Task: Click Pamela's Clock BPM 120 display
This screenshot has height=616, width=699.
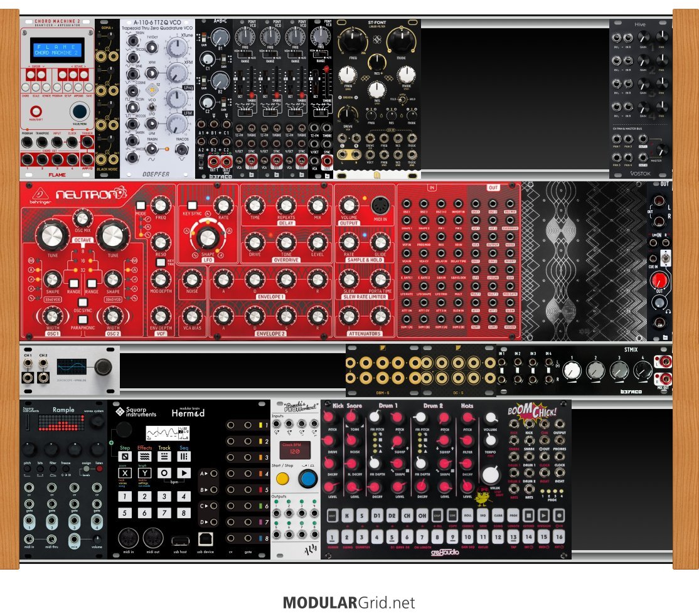Action: [295, 450]
